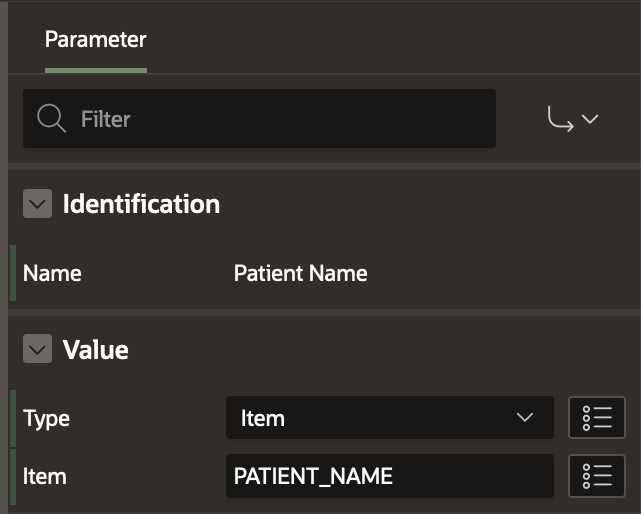Click the chevron inside the Type select
This screenshot has height=514, width=641.
tap(525, 418)
